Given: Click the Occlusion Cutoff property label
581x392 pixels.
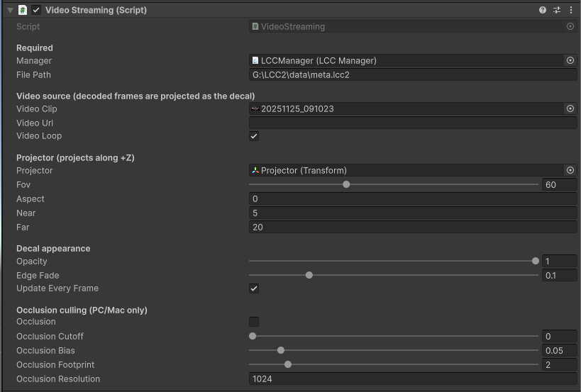Looking at the screenshot, I should tap(50, 336).
